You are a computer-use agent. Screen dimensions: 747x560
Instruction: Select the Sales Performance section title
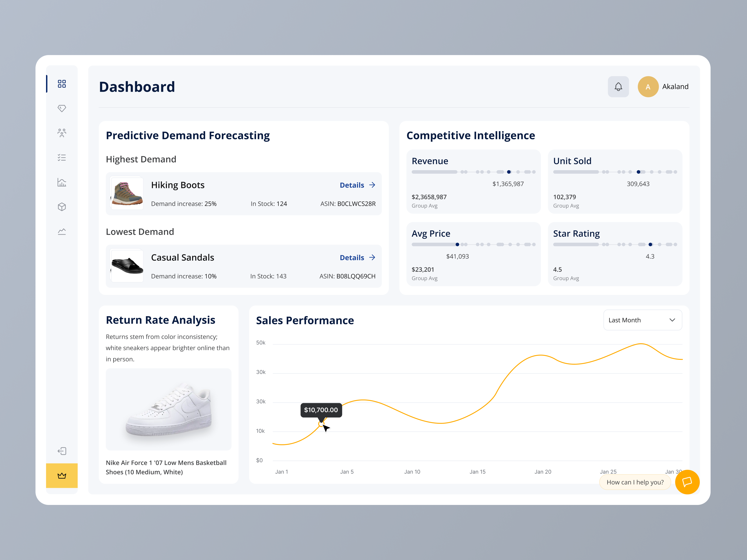(x=305, y=320)
